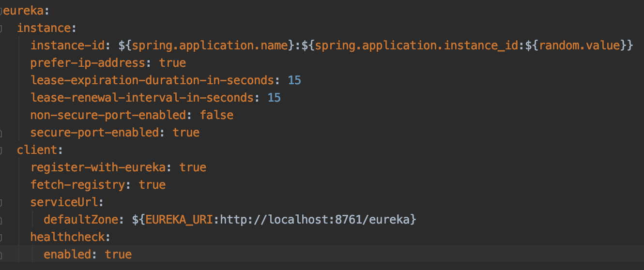Click the true value of healthcheck enabled
Screen dimensions: 644x270
[118, 255]
